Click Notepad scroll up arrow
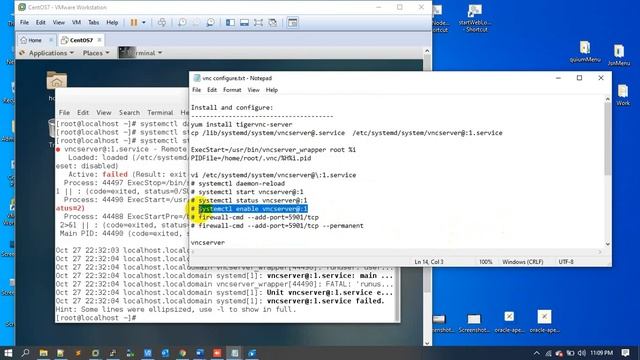This screenshot has height=360, width=640. [607, 99]
